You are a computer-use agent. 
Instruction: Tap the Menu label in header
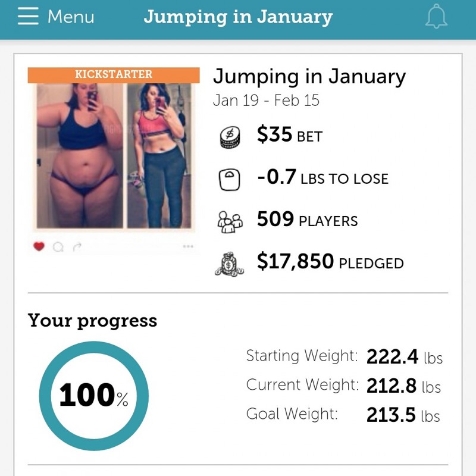click(70, 17)
